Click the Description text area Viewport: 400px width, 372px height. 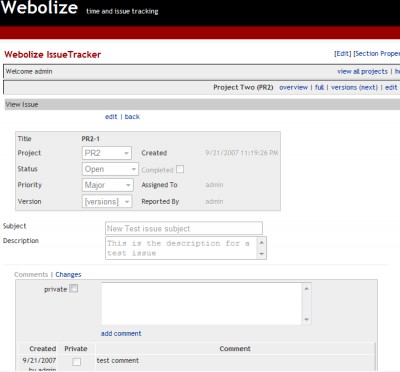[x=181, y=248]
